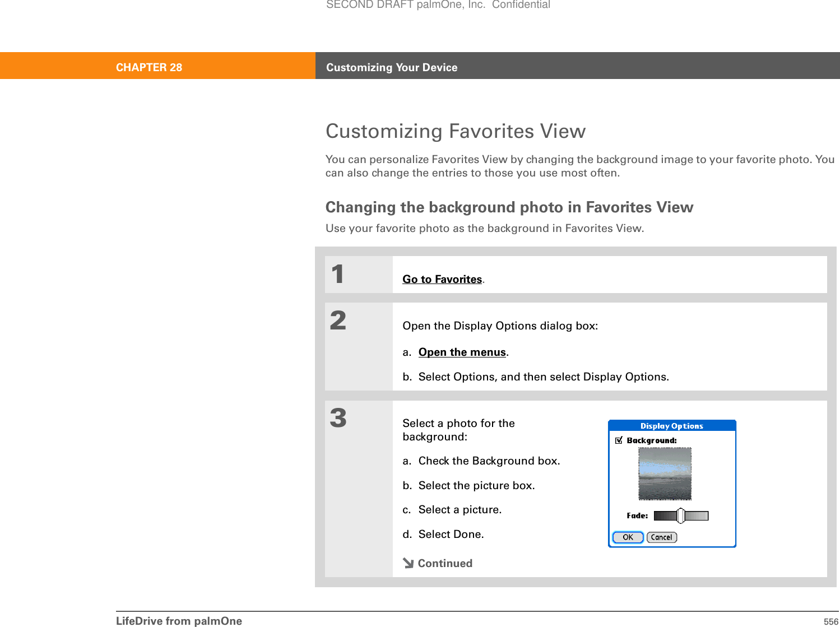Click the step 2 number marker
Viewport: 840px width, 627px height.
tap(338, 321)
